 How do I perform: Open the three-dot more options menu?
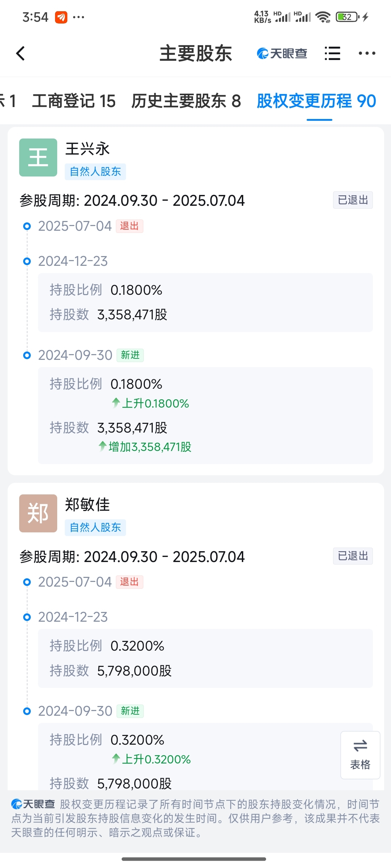367,54
